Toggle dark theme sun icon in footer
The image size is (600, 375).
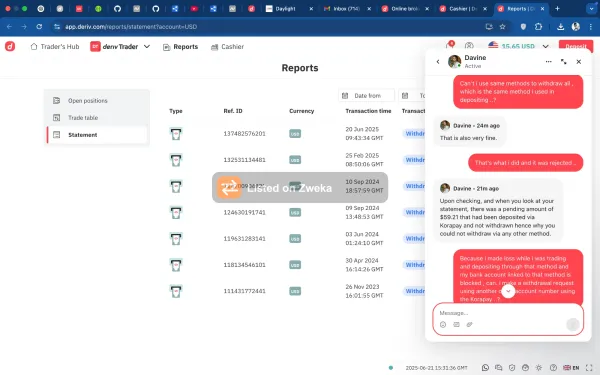[x=539, y=367]
